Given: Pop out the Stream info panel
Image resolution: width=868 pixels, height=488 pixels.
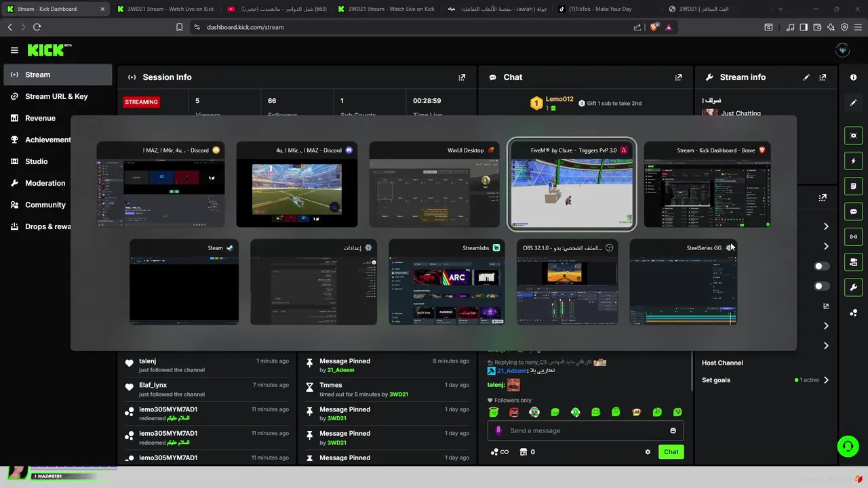Looking at the screenshot, I should 823,77.
